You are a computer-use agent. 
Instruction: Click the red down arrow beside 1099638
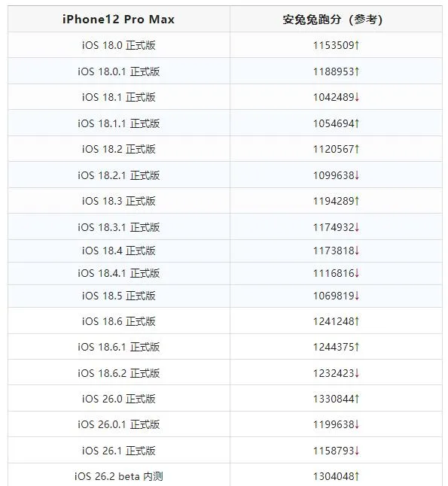(x=357, y=175)
